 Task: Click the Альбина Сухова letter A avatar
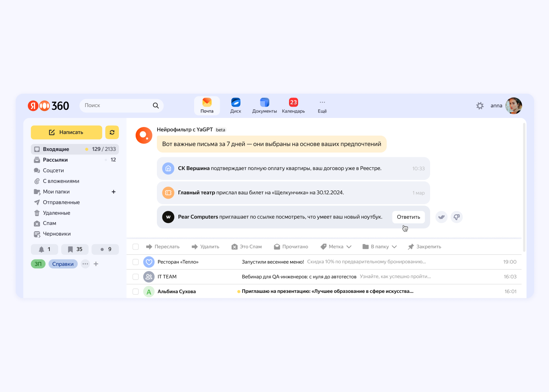click(x=149, y=292)
